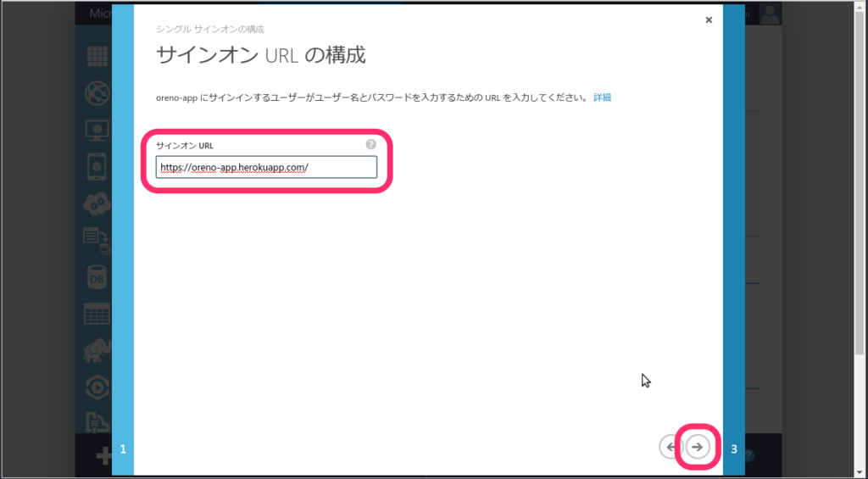Go back with the left arrow button
Screen dimensions: 868x479
tap(670, 447)
